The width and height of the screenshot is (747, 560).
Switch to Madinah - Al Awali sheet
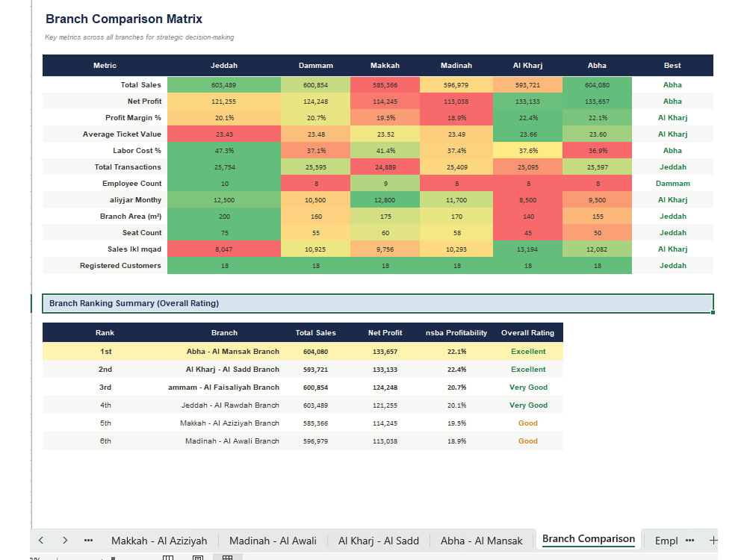[273, 541]
